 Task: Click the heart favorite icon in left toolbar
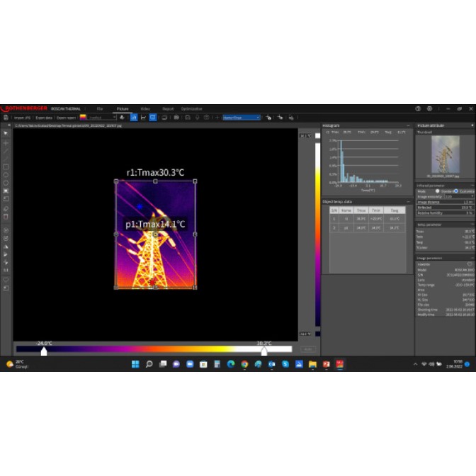pyautogui.click(x=6, y=280)
